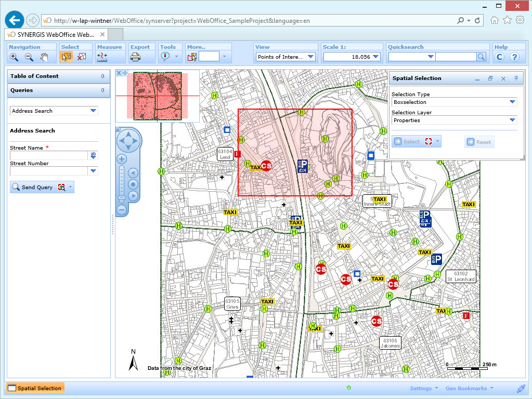Toggle the pin on the Spatial Selection panel
This screenshot has width=532, height=399.
(x=515, y=78)
